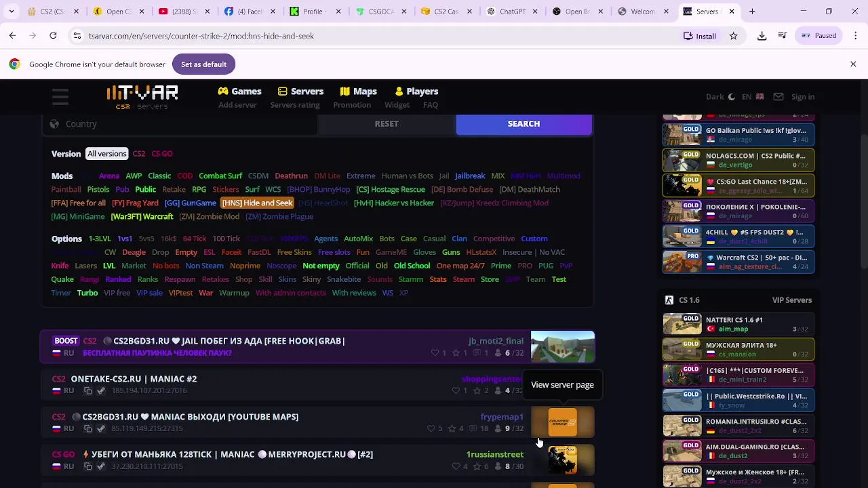The width and height of the screenshot is (868, 488).
Task: Reload the page
Action: tap(53, 36)
